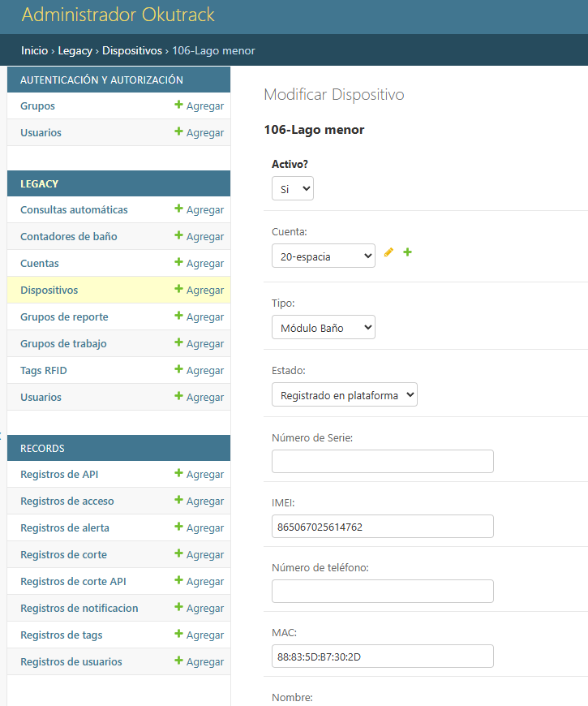Image resolution: width=588 pixels, height=706 pixels.
Task: Click the green plus icon beside Cuenta dropdown
Action: click(407, 252)
